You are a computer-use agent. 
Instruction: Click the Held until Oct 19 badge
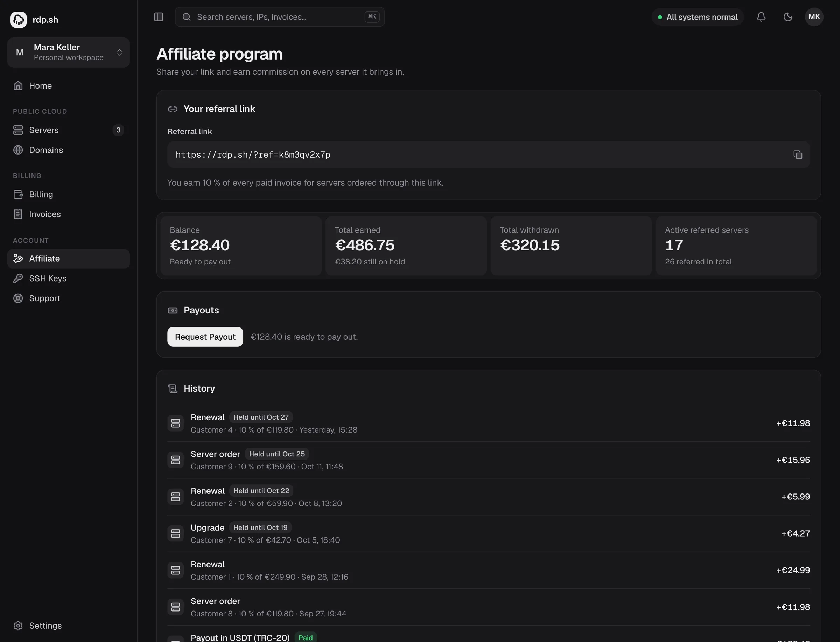tap(260, 527)
